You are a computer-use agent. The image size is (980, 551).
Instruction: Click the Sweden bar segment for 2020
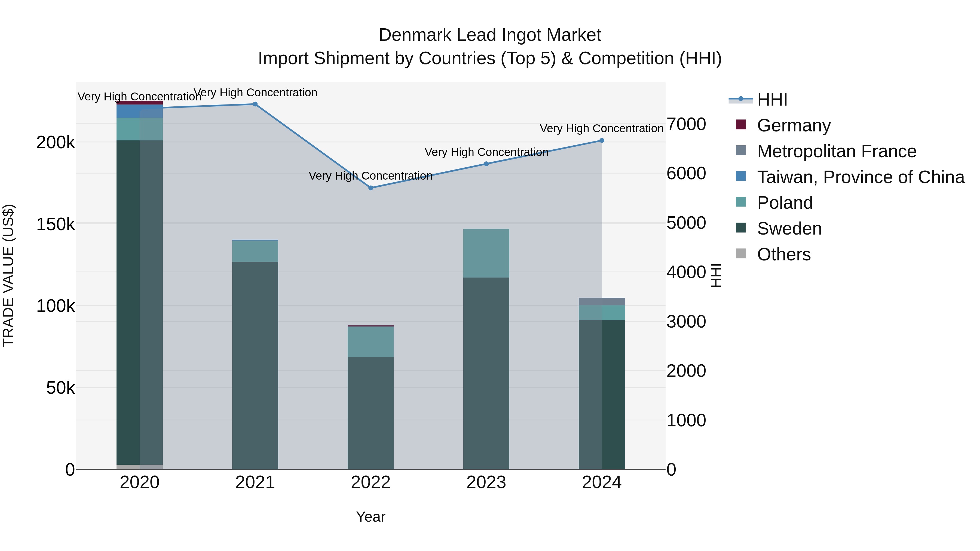point(140,303)
